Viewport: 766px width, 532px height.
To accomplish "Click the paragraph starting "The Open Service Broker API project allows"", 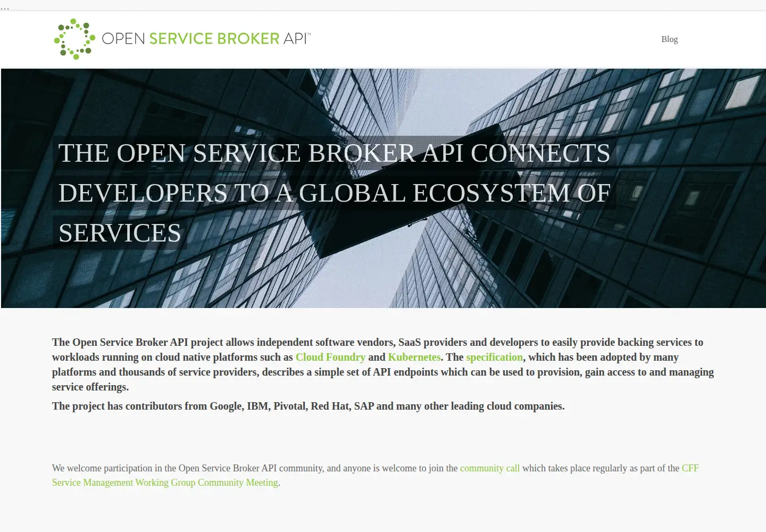I will click(383, 364).
